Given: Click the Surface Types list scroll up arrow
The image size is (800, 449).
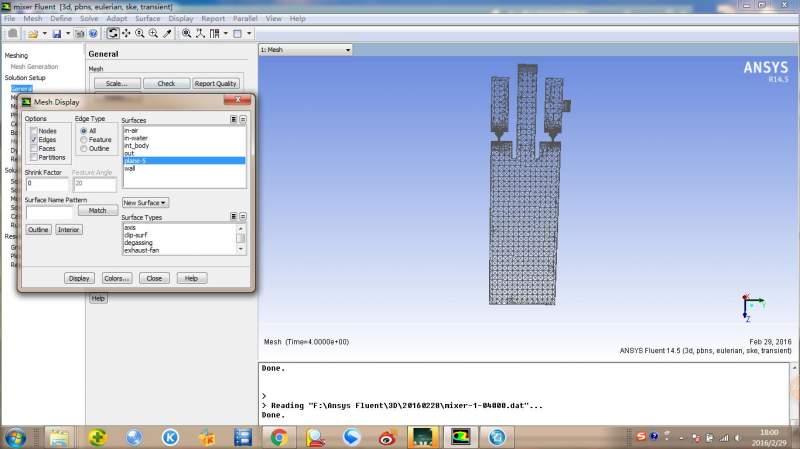Looking at the screenshot, I should [241, 228].
